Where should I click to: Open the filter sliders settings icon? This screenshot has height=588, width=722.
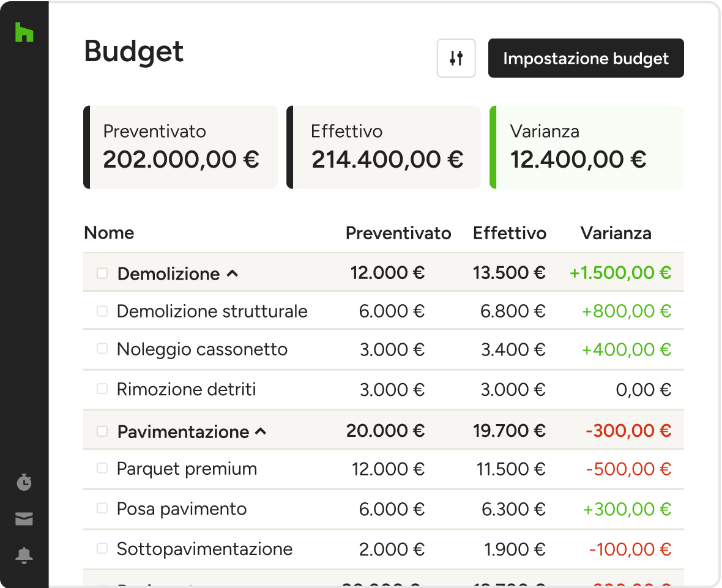click(456, 59)
